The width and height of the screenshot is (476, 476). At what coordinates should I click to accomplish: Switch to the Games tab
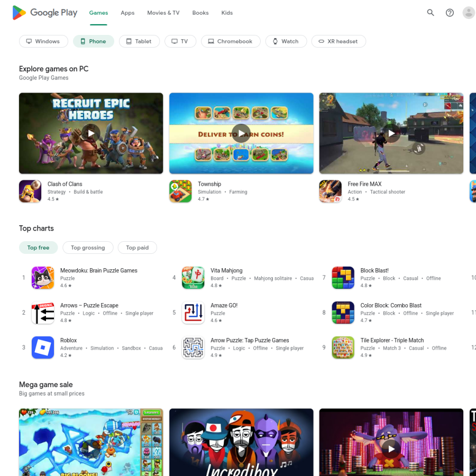(98, 13)
